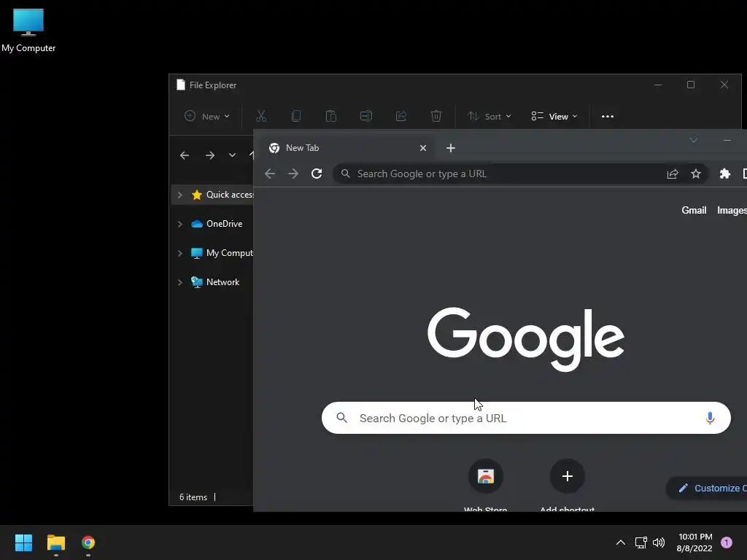
Task: Close the New Tab in Chrome
Action: pos(422,148)
